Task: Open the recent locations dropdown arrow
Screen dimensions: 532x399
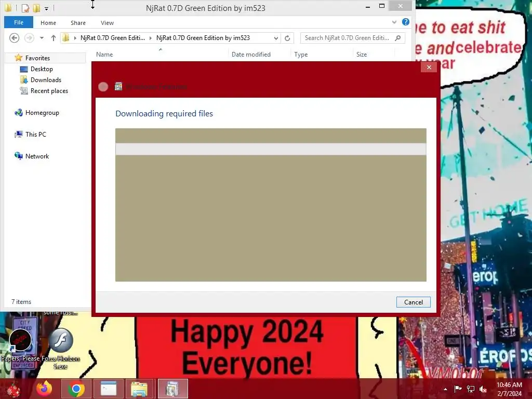Action: pos(42,38)
